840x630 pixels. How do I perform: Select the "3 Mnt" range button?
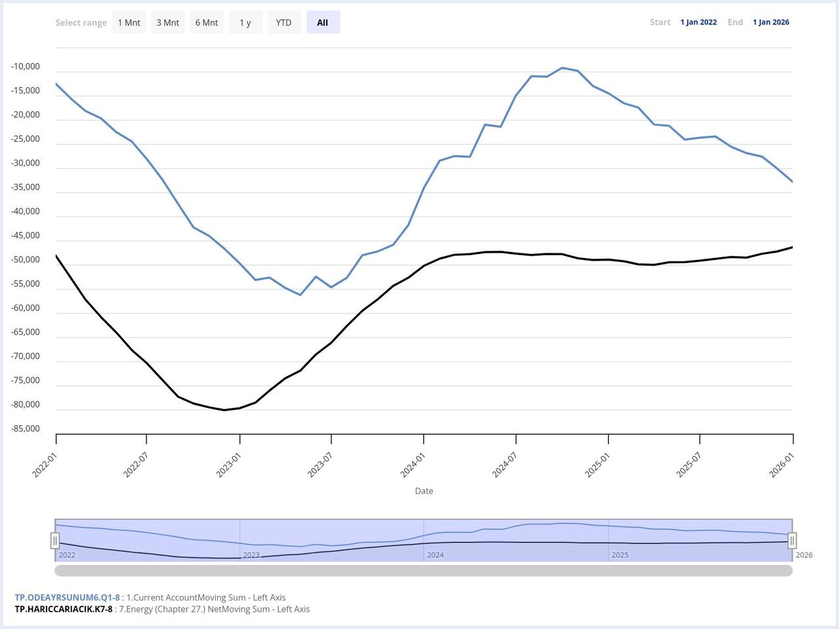pos(167,22)
